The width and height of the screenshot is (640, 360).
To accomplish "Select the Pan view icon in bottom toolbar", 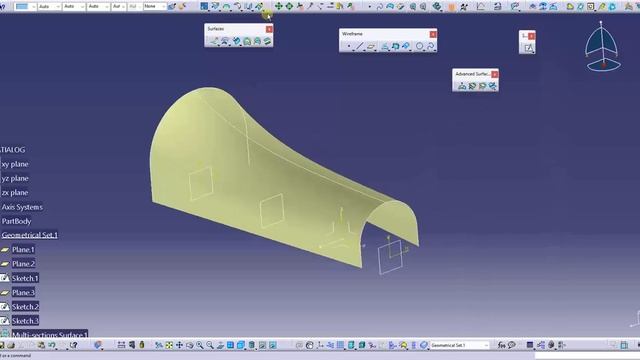I will (x=179, y=345).
